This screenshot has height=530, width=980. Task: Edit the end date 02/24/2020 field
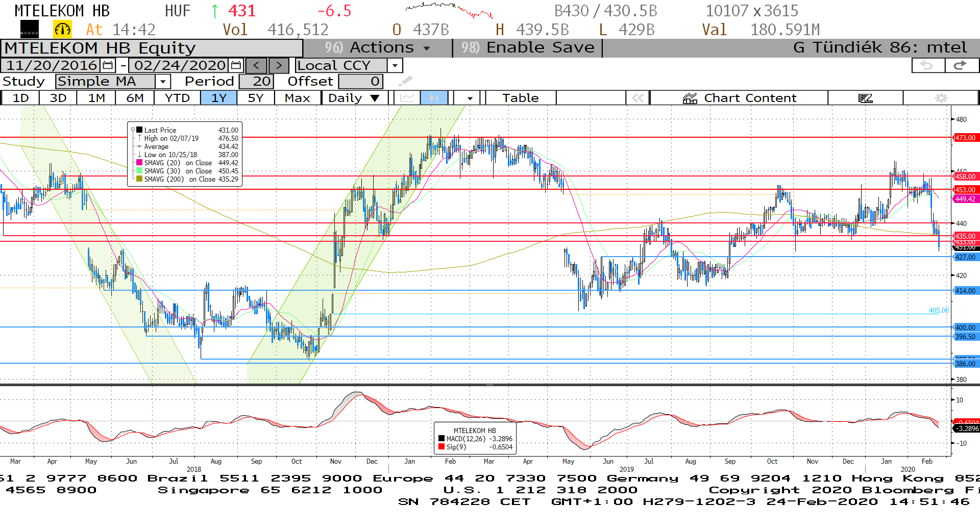[180, 65]
